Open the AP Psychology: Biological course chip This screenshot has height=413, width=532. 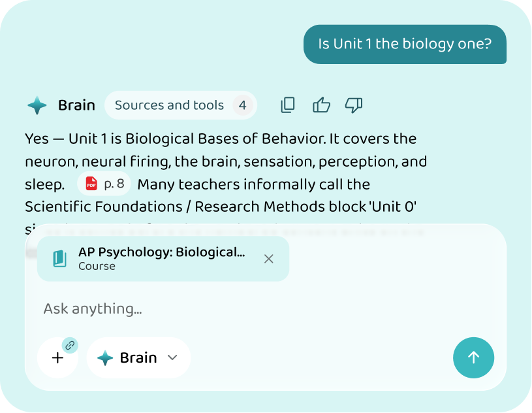[163, 259]
